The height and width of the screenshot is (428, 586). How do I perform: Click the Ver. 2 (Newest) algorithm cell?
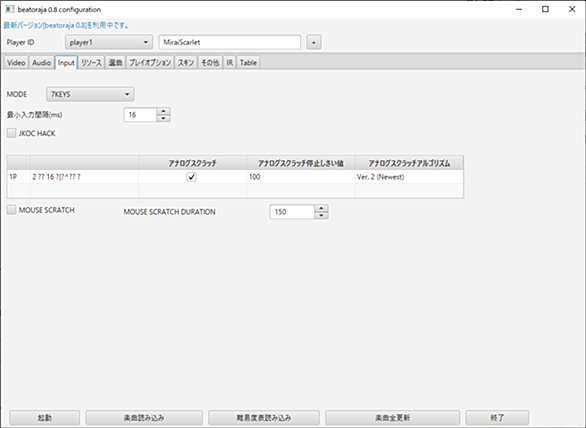(409, 177)
